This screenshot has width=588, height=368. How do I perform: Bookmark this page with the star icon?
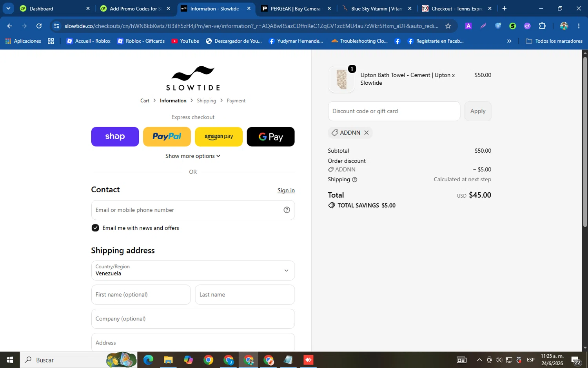pos(448,26)
